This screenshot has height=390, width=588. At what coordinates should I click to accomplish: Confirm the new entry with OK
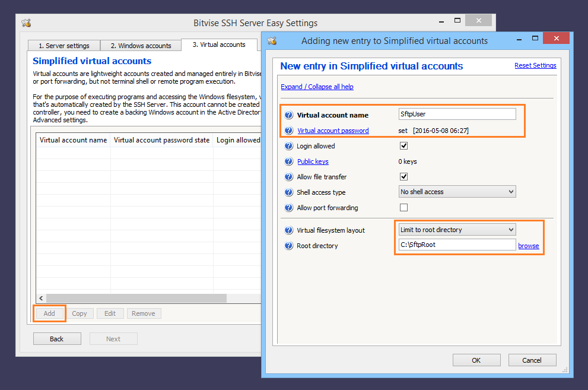click(476, 360)
